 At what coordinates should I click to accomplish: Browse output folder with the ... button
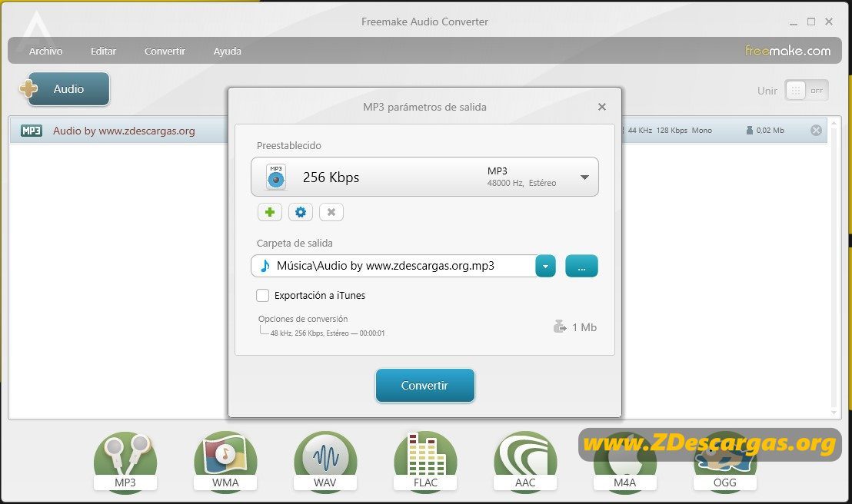pyautogui.click(x=581, y=266)
